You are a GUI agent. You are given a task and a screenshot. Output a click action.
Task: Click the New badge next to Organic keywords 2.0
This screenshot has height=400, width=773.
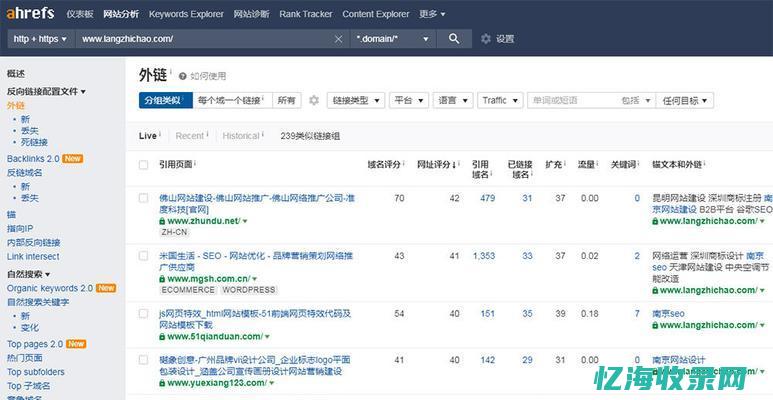(105, 288)
